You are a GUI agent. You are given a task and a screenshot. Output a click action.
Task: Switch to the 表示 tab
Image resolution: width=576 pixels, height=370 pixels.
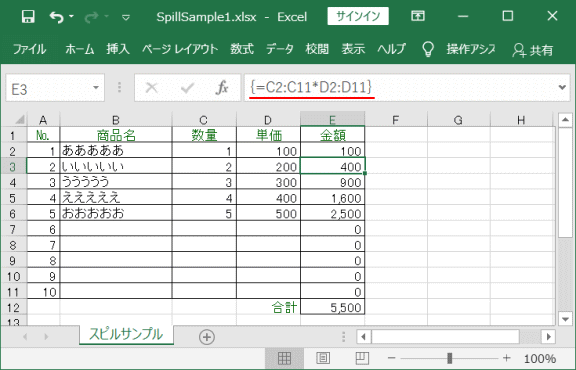click(x=353, y=49)
